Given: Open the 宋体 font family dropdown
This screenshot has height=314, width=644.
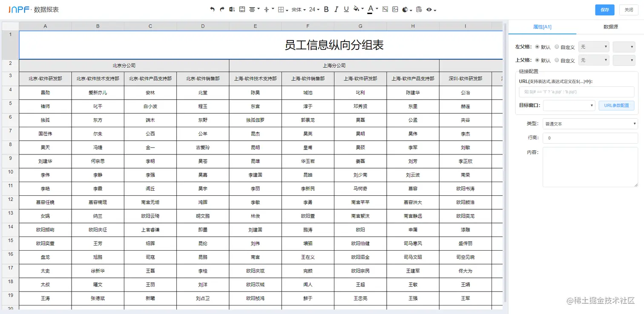Looking at the screenshot, I should point(297,9).
